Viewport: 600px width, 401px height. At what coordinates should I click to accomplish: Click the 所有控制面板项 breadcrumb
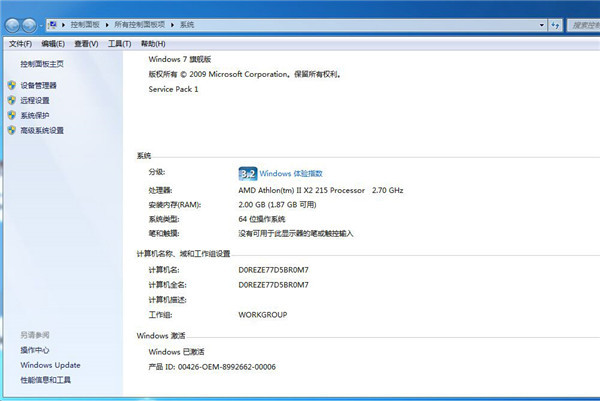(140, 25)
